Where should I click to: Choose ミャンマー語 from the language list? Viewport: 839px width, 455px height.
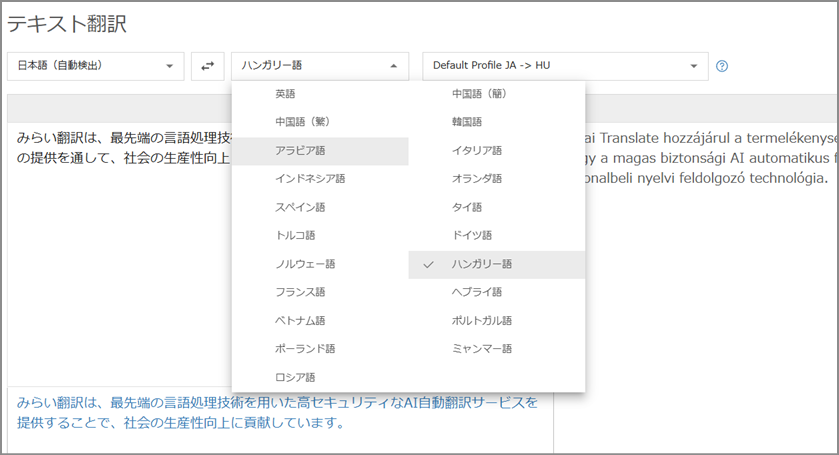[481, 349]
